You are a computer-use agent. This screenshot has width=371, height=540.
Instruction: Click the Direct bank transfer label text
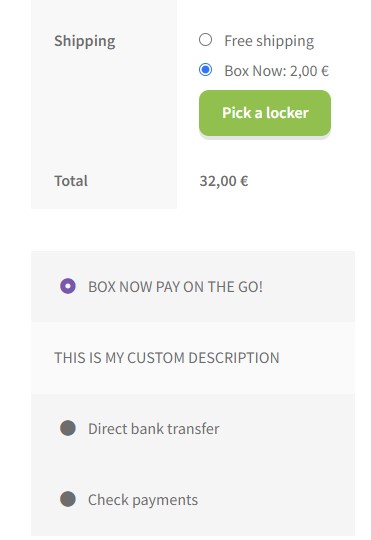(154, 429)
